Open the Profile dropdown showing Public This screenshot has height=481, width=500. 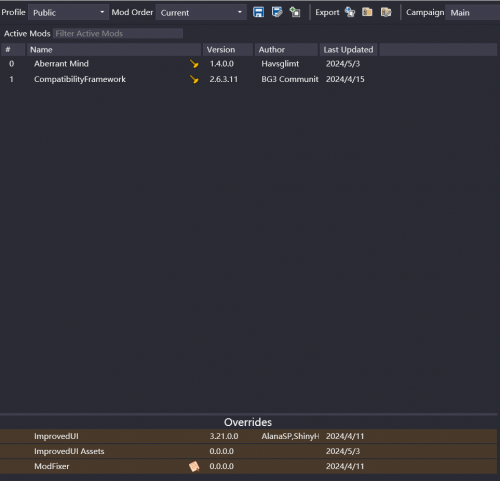pos(68,13)
